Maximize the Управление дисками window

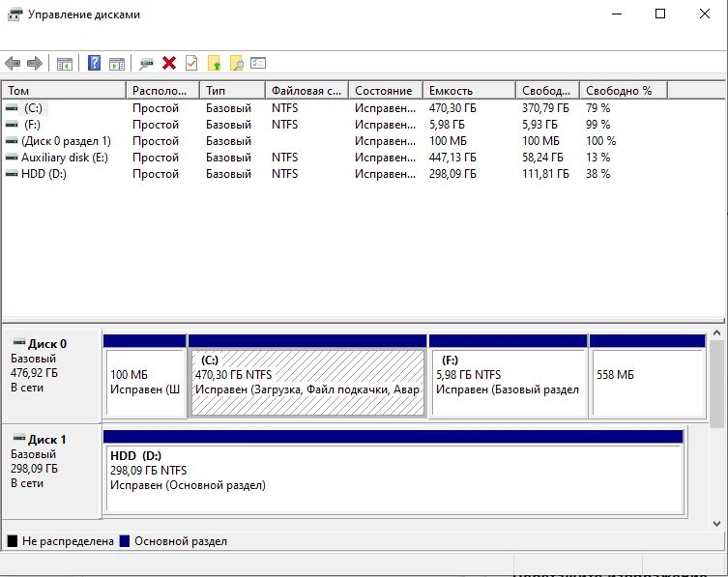(660, 14)
